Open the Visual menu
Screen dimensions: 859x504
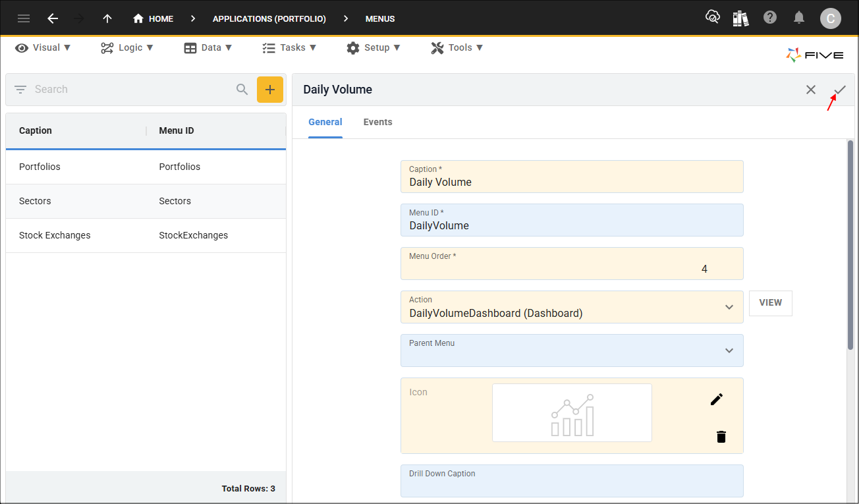click(43, 47)
